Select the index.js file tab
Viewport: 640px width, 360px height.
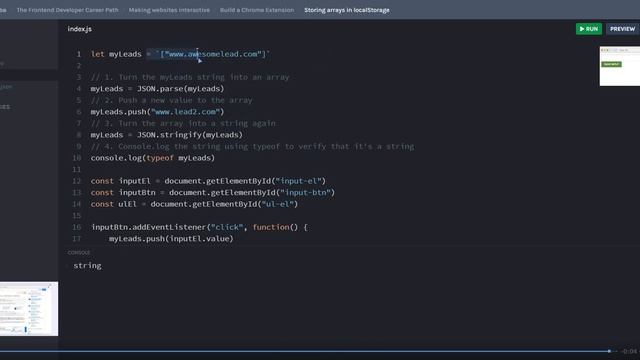[x=80, y=29]
